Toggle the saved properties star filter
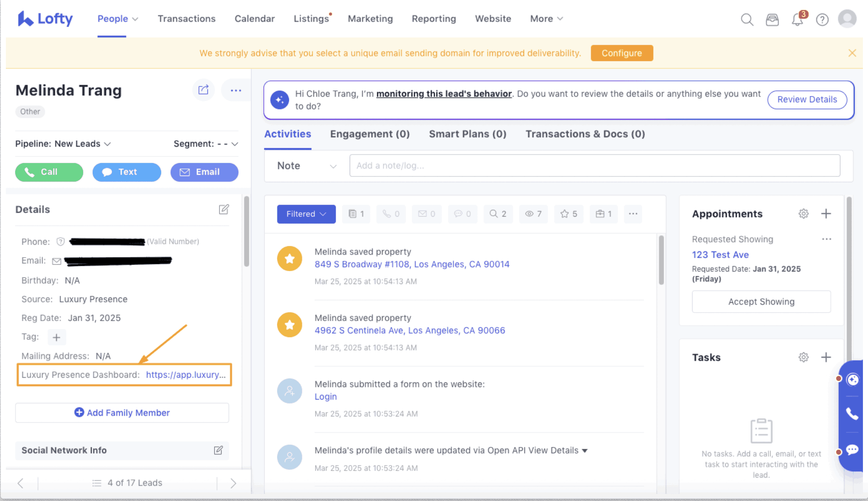 coord(569,214)
